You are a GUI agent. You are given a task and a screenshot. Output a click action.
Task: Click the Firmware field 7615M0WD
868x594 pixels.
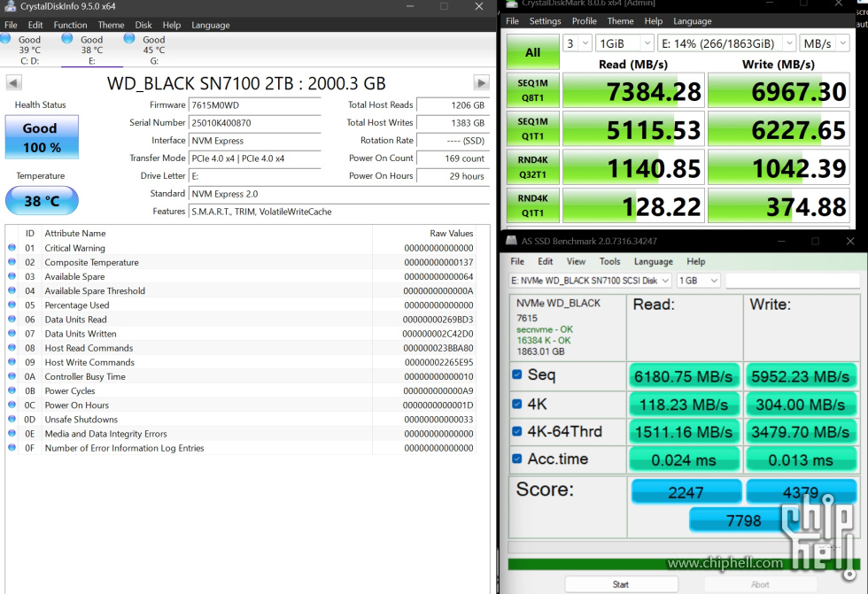[255, 105]
